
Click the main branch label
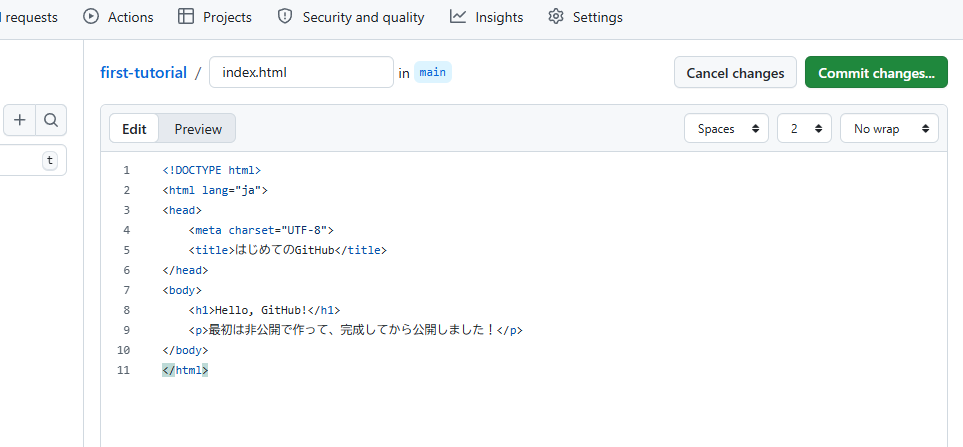coord(433,73)
